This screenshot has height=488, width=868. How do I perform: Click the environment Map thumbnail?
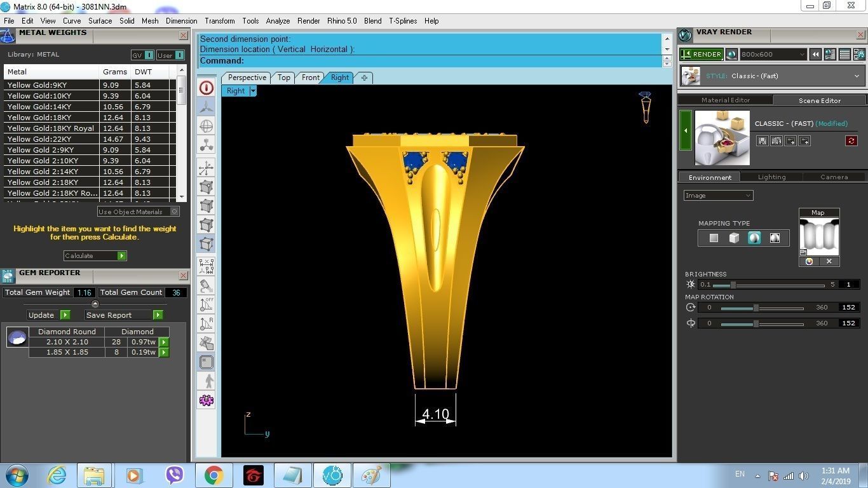[819, 236]
